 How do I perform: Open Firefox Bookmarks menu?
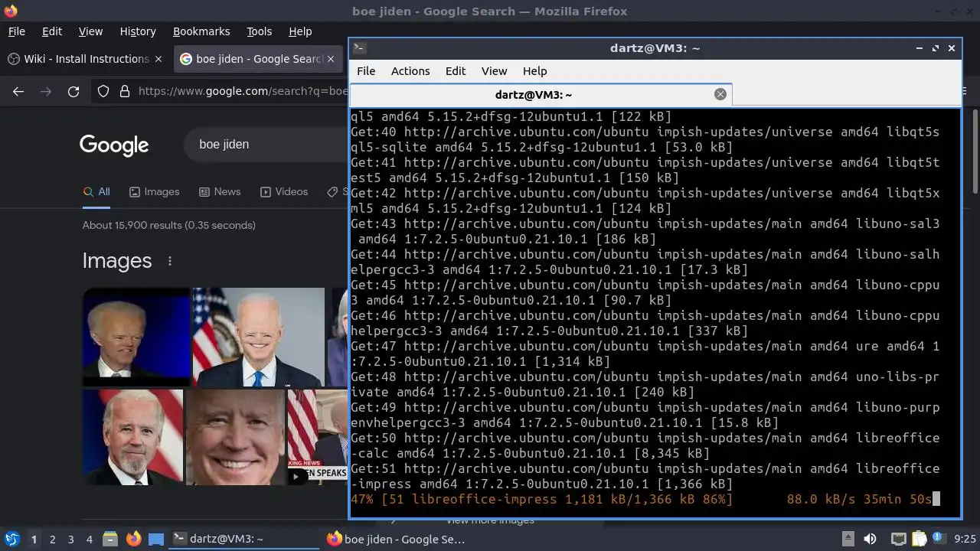(x=201, y=31)
